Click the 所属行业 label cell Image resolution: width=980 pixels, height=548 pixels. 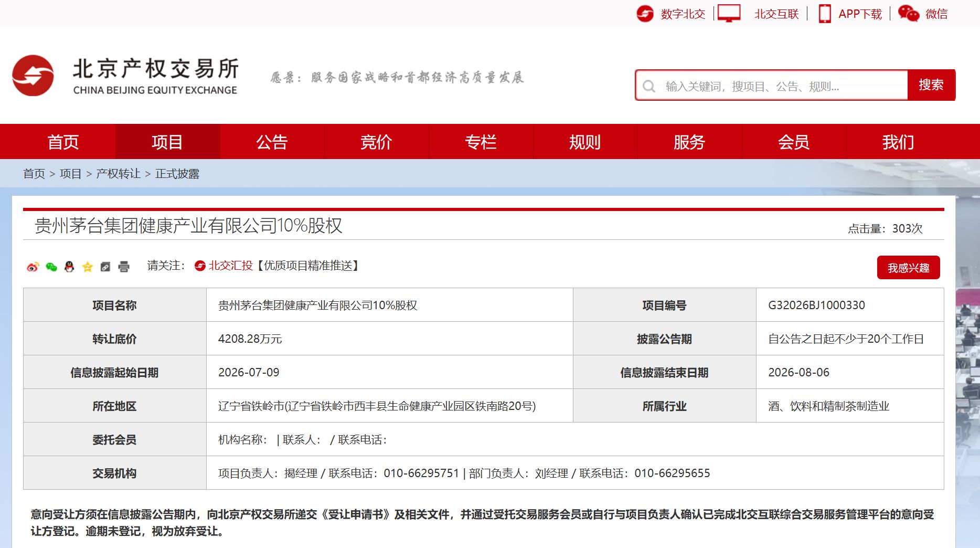coord(664,406)
